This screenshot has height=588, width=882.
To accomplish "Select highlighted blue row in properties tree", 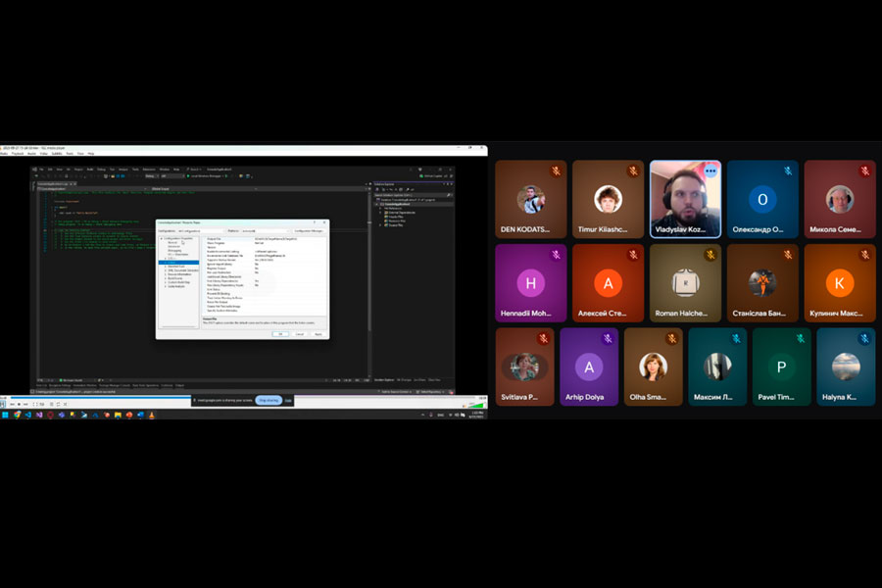I will click(179, 263).
